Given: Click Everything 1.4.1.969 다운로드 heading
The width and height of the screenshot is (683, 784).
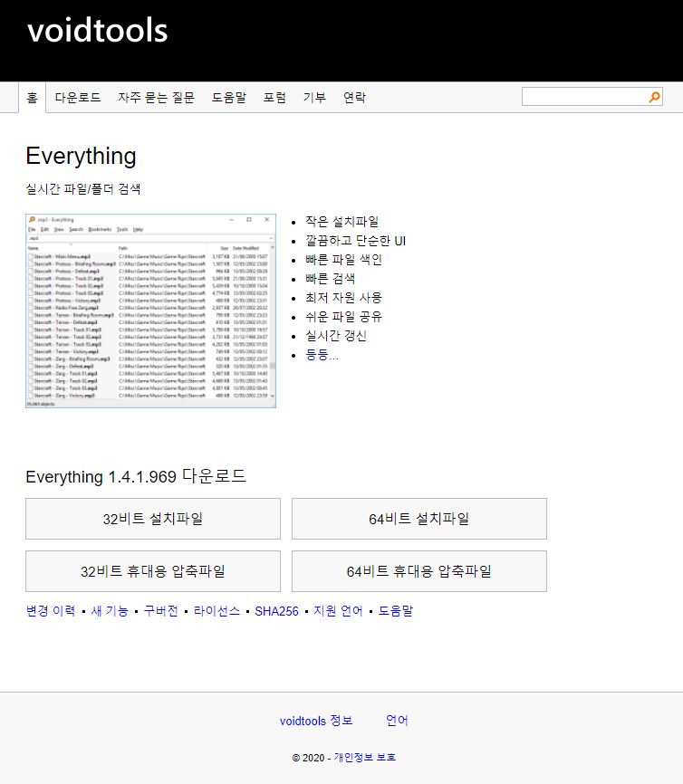Looking at the screenshot, I should [136, 476].
